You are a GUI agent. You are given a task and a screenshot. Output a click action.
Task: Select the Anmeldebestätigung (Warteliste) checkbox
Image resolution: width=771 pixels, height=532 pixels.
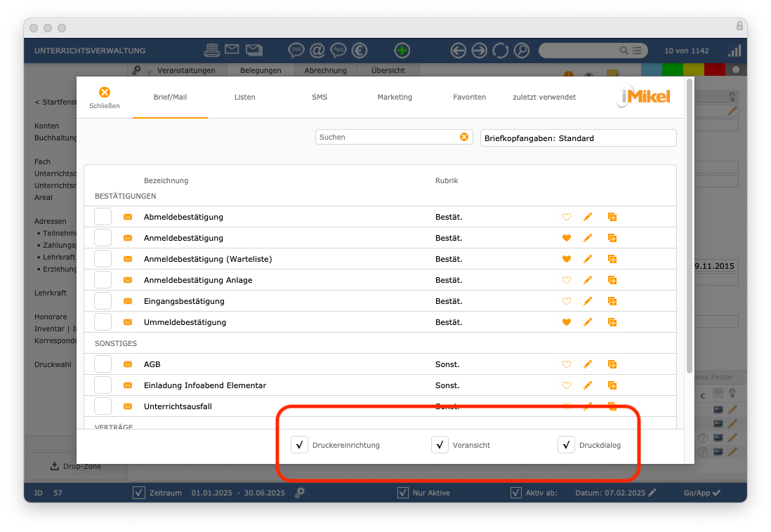[103, 258]
